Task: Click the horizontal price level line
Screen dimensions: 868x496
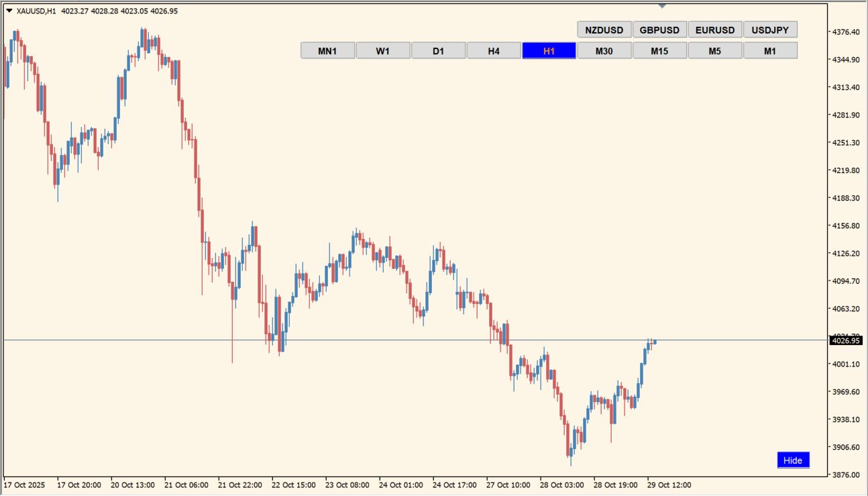Action: tap(402, 339)
